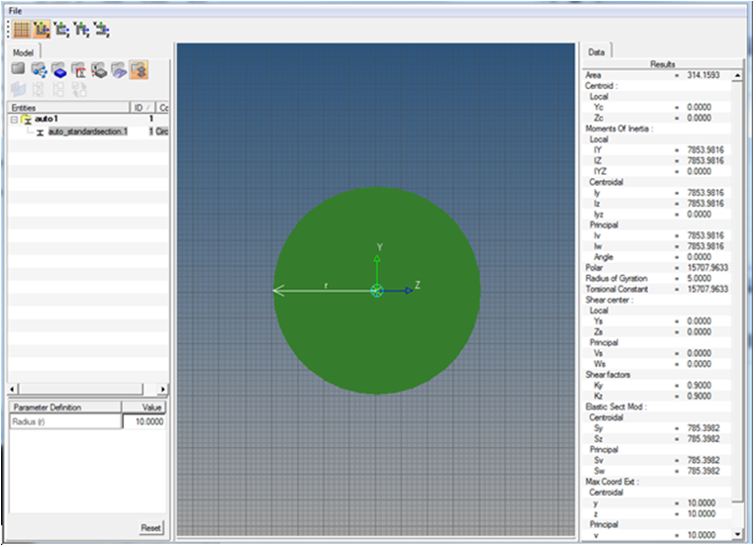Click the last toolbar axes icon

tap(101, 30)
